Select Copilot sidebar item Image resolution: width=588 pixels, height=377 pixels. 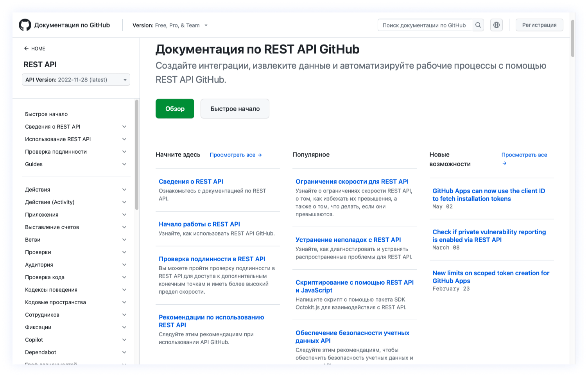click(34, 340)
